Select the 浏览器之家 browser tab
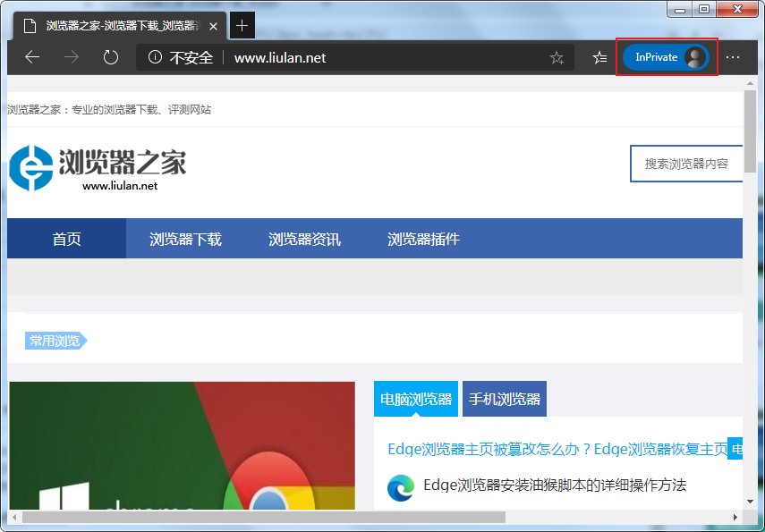Image resolution: width=765 pixels, height=532 pixels. (x=116, y=25)
